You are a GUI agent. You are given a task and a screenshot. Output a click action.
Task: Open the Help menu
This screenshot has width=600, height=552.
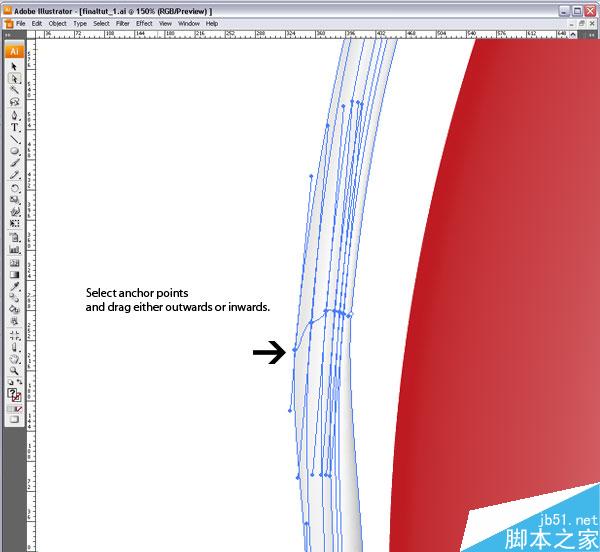pyautogui.click(x=212, y=23)
